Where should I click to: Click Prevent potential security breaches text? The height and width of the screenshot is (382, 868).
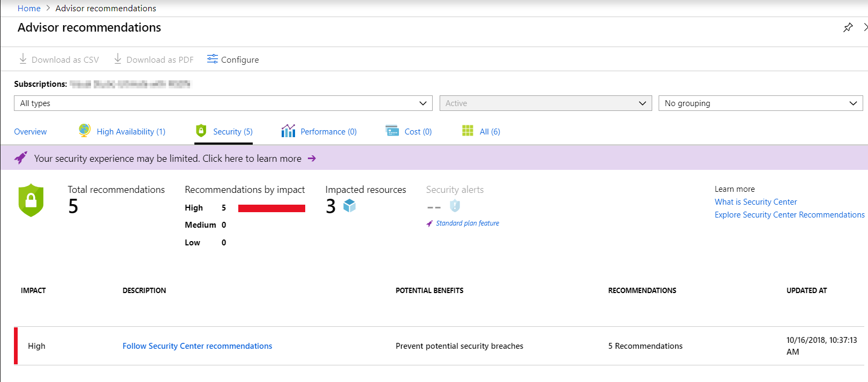pyautogui.click(x=459, y=346)
